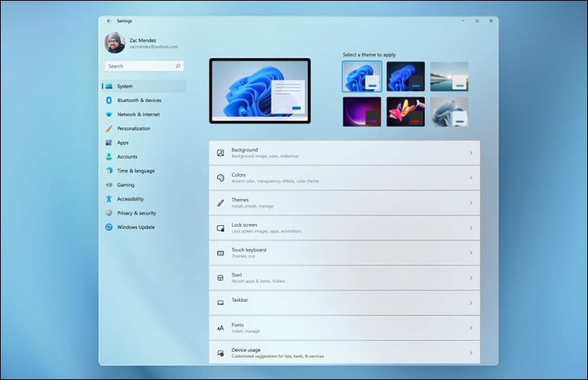Expand Taskbar settings via chevron
This screenshot has height=380, width=588.
[471, 303]
